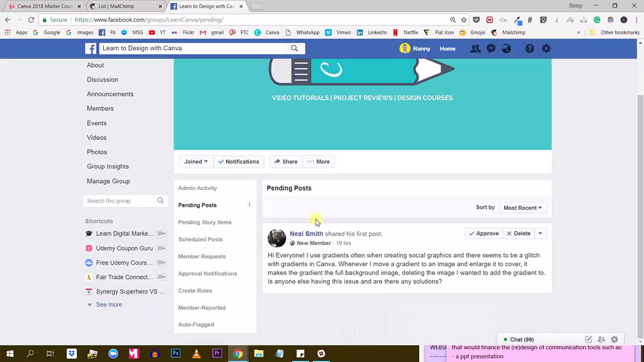Approve Neal Smith's pending post
This screenshot has width=644, height=362.
[484, 233]
